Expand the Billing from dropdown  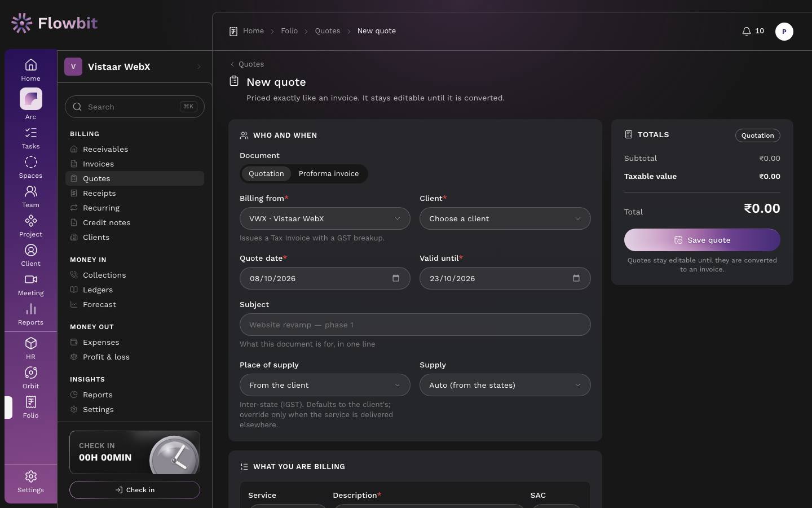(325, 218)
